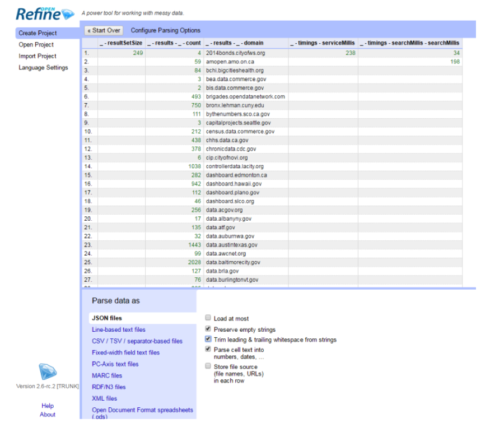Viewport: 504px width, 432px height.
Task: Toggle Trim leading & trailing whitespace checkbox
Action: tap(208, 339)
